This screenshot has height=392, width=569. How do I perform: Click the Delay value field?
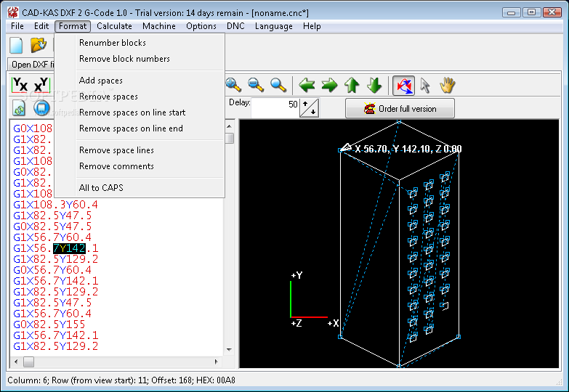point(275,108)
